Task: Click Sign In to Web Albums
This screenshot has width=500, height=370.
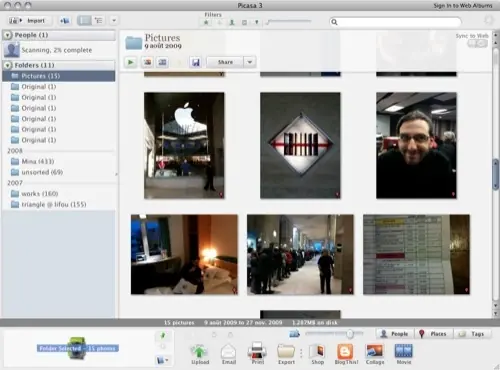Action: coord(463,6)
